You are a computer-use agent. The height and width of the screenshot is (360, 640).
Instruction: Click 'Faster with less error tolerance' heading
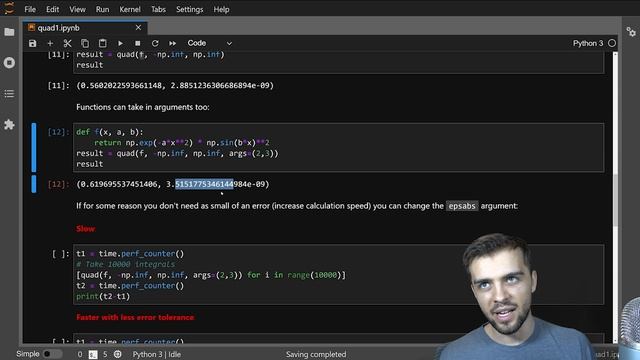click(x=135, y=318)
